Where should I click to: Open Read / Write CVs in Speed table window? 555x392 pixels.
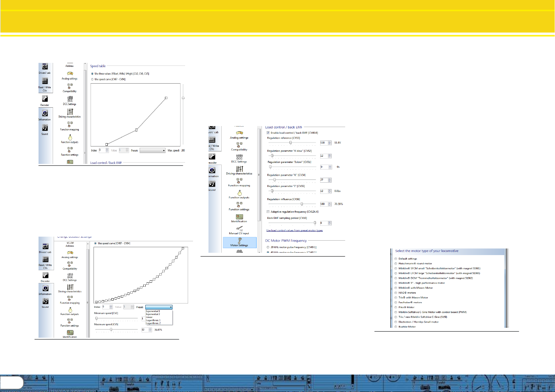tap(45, 84)
